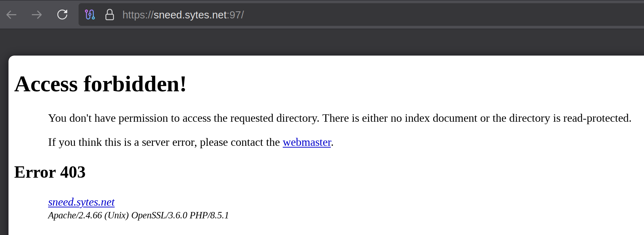
Task: Click the "Access forbidden!" heading
Action: pos(100,84)
